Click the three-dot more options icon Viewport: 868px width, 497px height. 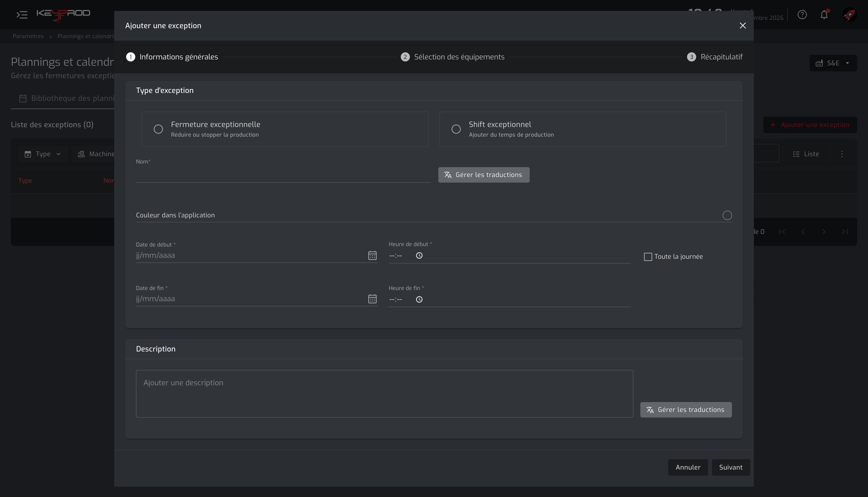pos(842,154)
